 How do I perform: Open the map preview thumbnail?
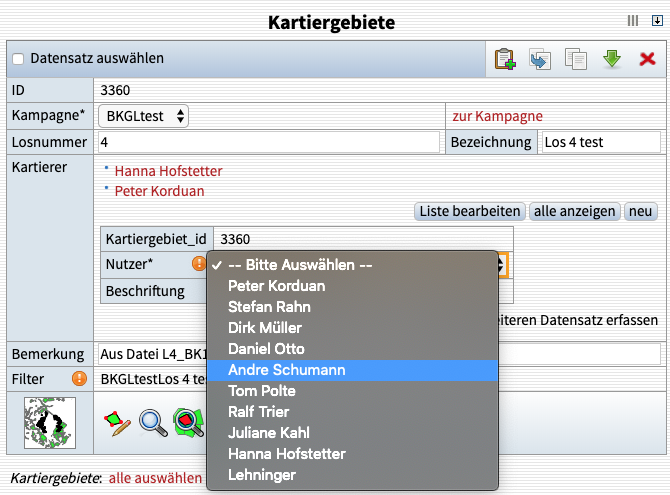point(50,423)
